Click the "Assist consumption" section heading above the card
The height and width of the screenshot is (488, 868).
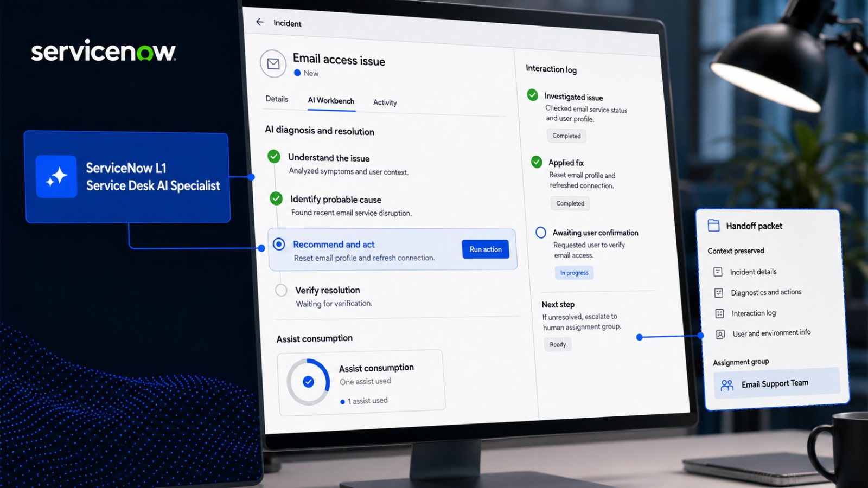tap(314, 339)
